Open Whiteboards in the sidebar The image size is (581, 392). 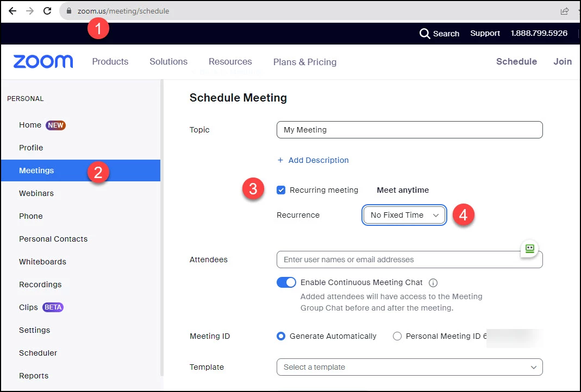[x=42, y=262]
